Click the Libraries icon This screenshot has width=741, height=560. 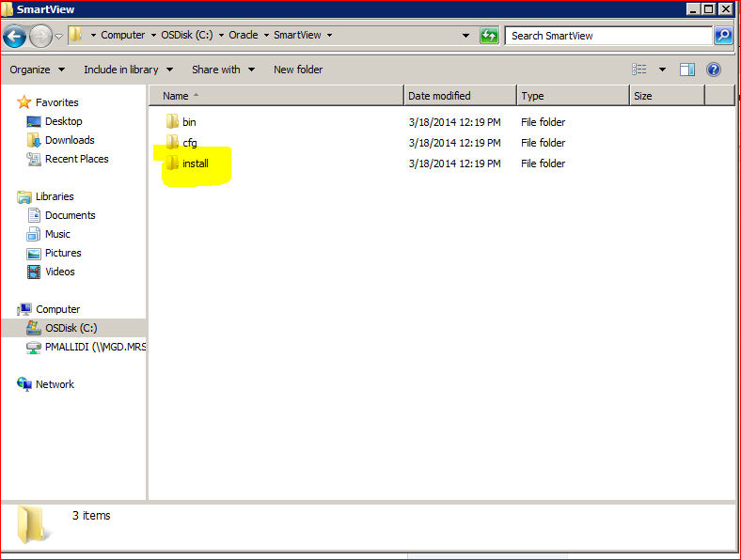coord(24,197)
